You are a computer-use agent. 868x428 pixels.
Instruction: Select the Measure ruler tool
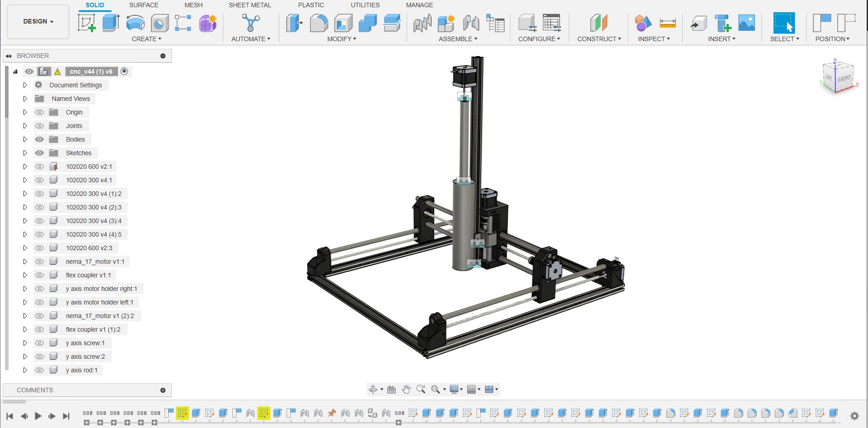pyautogui.click(x=668, y=23)
